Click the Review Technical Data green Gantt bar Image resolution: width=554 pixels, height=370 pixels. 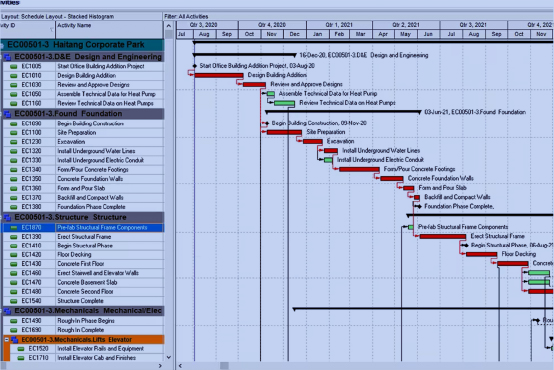click(284, 103)
